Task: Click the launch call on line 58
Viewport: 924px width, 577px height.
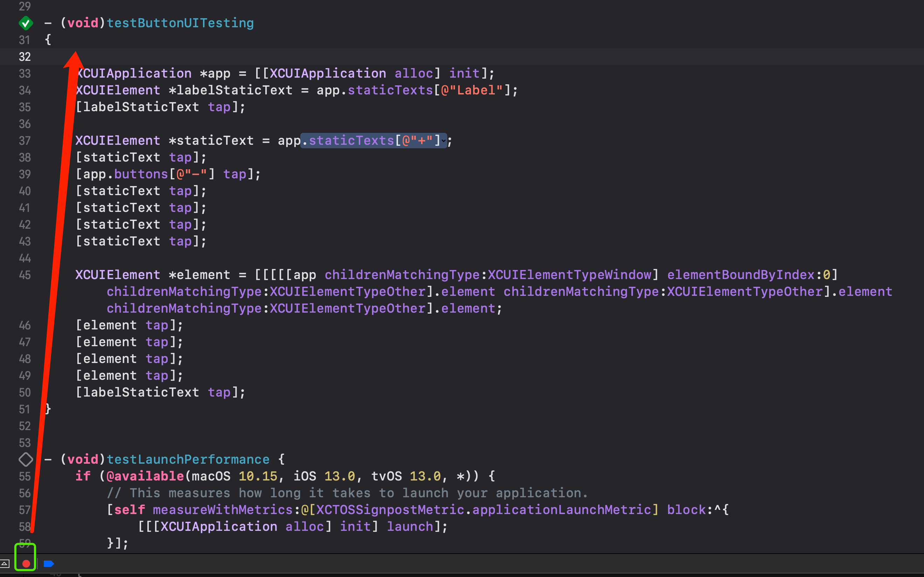Action: click(410, 527)
